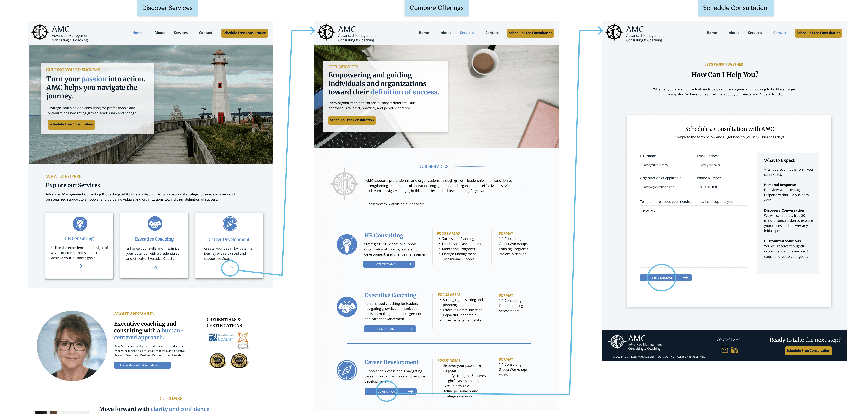
Task: Open Services link in Compare Offerings nav
Action: (x=467, y=33)
